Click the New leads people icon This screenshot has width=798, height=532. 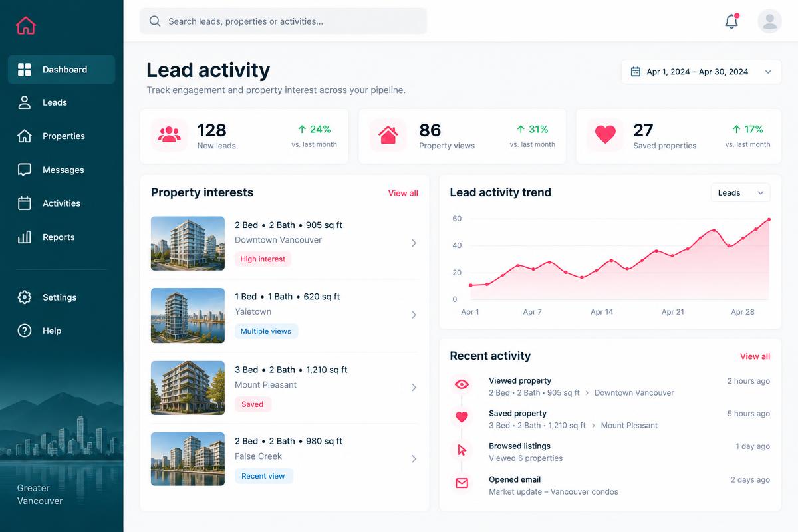point(170,135)
